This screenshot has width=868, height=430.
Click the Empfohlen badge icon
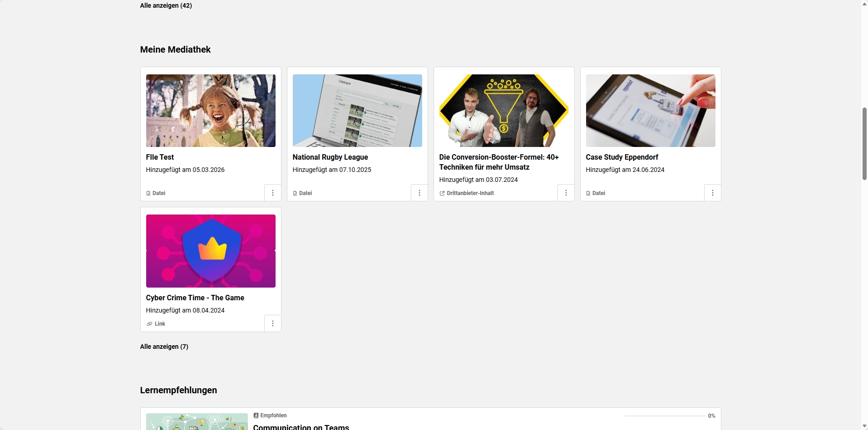tap(256, 415)
